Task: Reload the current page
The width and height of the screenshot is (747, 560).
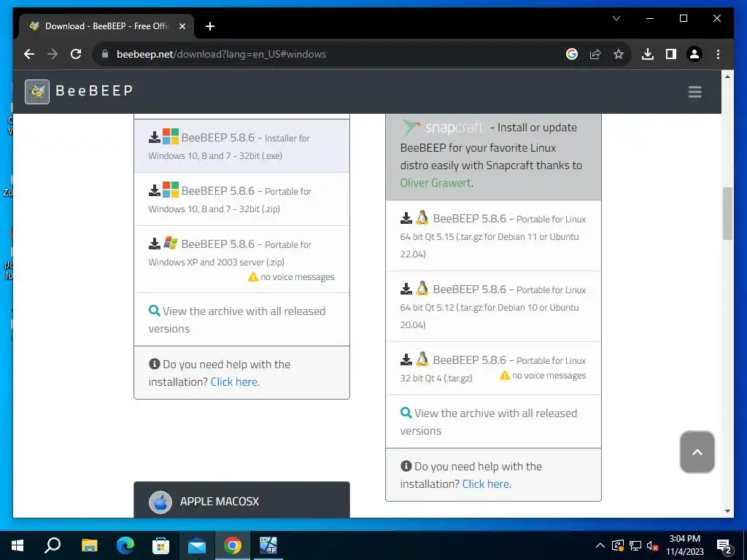Action: click(x=76, y=54)
